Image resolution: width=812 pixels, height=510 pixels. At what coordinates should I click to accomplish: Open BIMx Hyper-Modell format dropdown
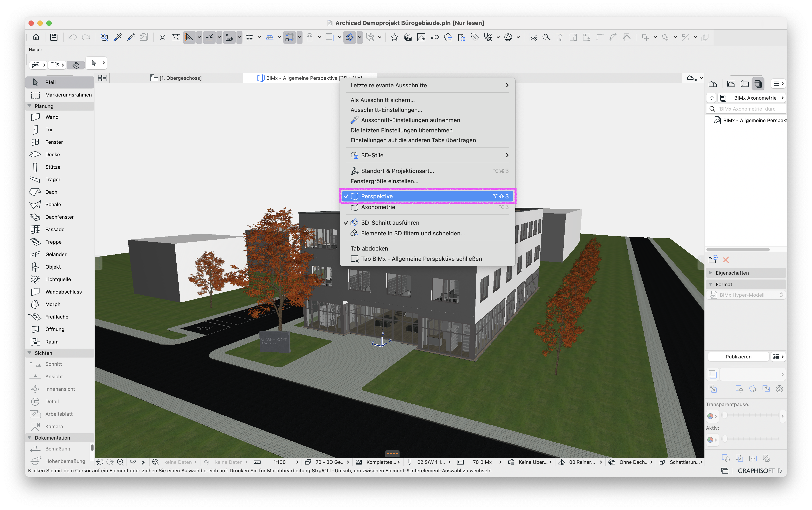pyautogui.click(x=746, y=295)
